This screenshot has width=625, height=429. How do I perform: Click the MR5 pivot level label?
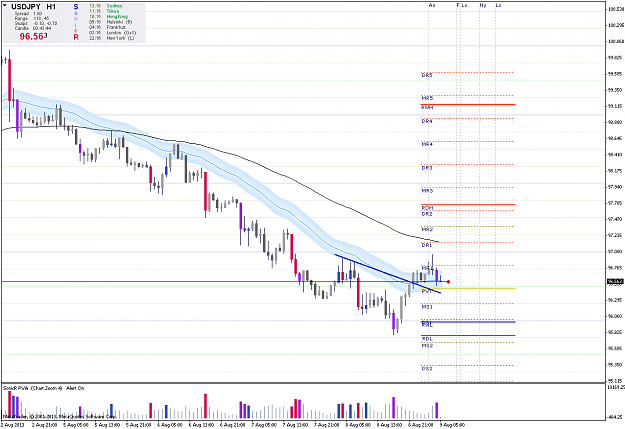(427, 98)
